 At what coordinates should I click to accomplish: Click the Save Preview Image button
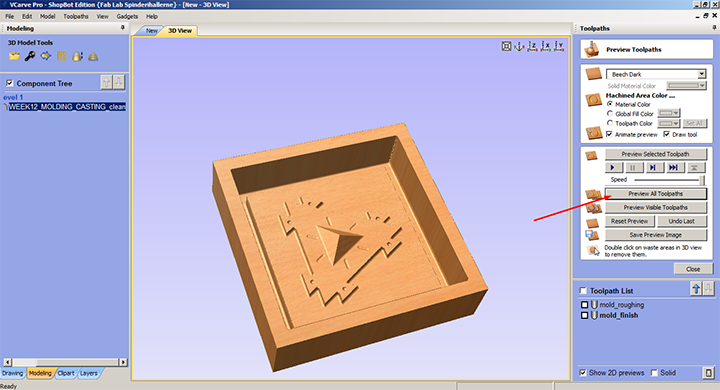tap(655, 235)
